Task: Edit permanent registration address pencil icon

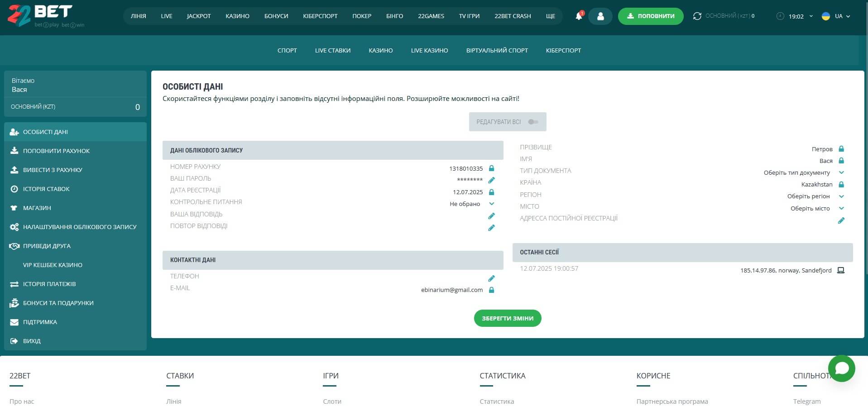Action: [841, 220]
